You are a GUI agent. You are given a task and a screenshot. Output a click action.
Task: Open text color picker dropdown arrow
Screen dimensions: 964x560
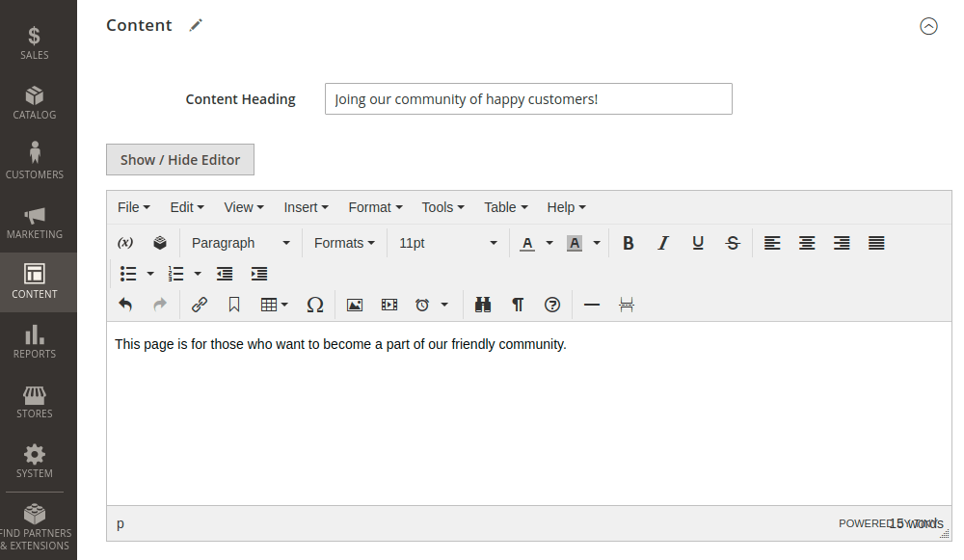pos(549,243)
